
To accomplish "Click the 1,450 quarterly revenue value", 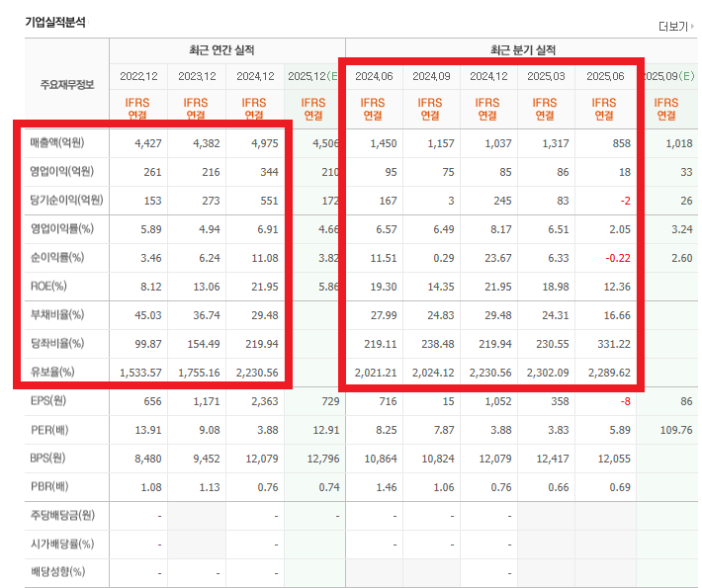I will [x=384, y=143].
